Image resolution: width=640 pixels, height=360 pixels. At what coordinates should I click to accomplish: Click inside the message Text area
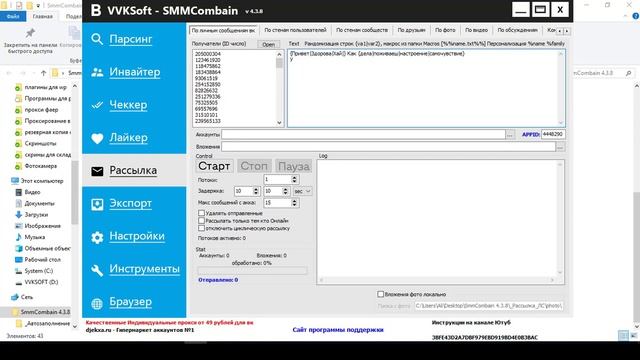[426, 88]
